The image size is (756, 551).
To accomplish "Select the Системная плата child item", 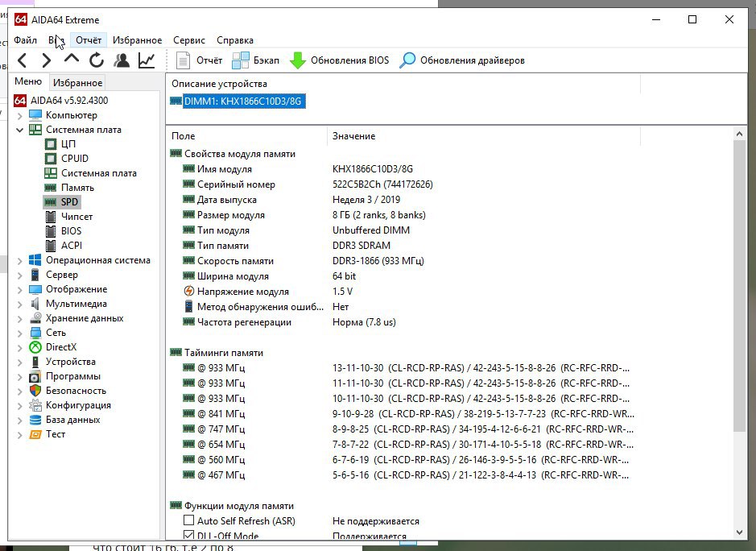I will pos(99,172).
